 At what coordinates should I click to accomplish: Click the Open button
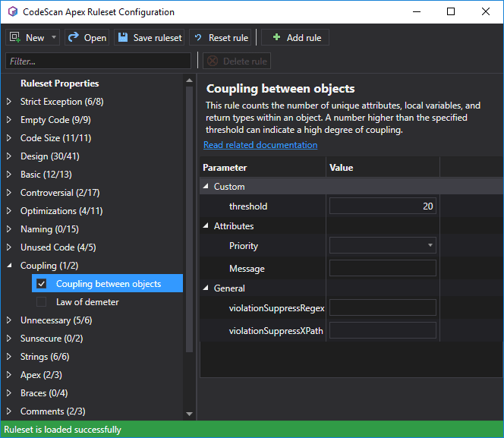click(x=87, y=37)
